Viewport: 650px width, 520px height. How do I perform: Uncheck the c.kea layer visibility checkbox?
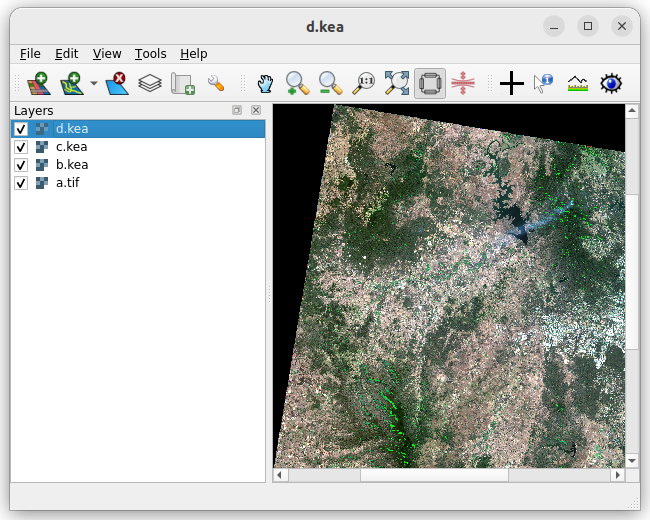(21, 147)
